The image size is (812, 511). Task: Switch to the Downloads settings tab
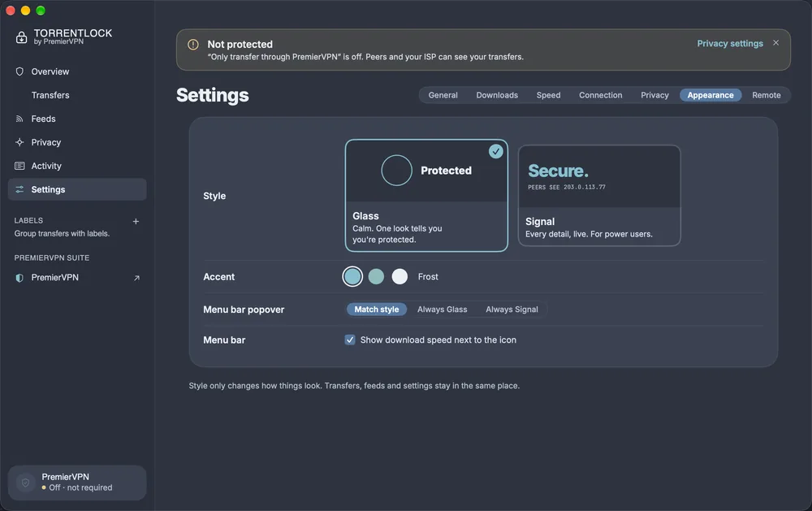497,95
